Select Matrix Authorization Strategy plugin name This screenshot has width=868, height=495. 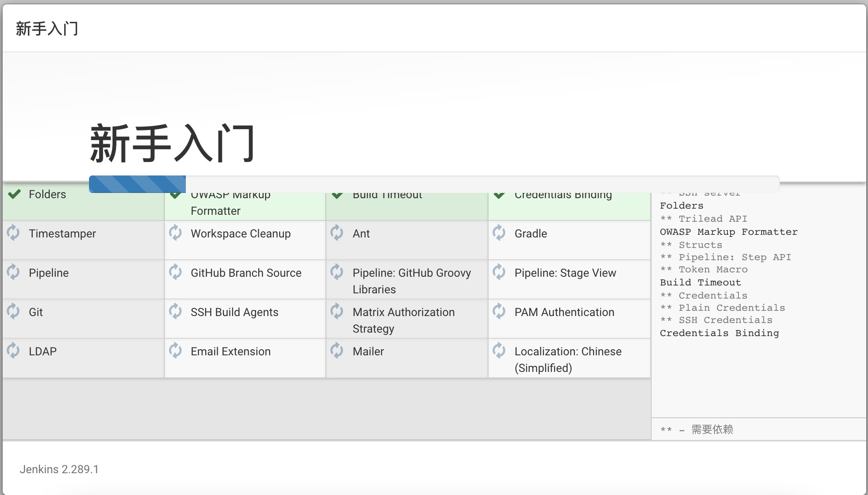click(404, 320)
